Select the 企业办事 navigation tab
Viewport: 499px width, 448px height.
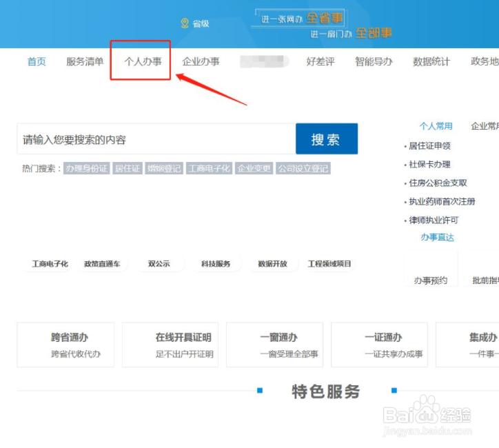tap(201, 61)
